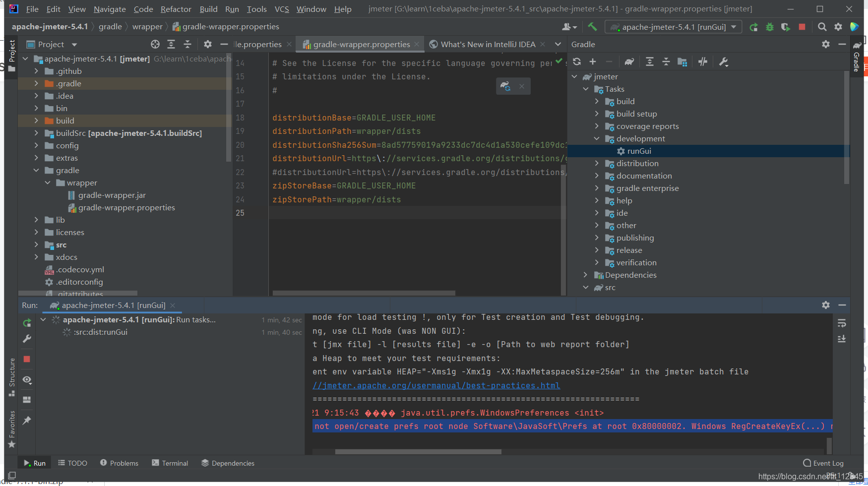Click the editor horizontal scrollbar
Screen dimensions: 868x486
(x=364, y=293)
